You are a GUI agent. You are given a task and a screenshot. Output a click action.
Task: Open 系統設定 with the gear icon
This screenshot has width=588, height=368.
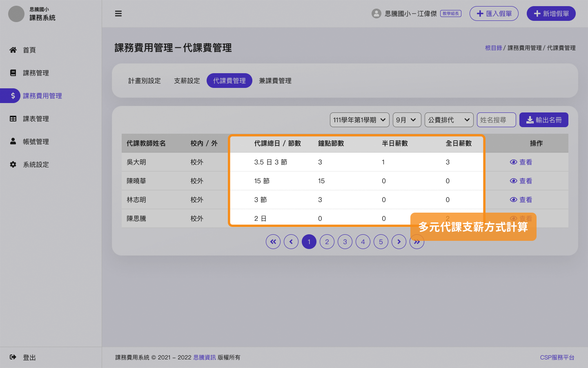coord(36,164)
